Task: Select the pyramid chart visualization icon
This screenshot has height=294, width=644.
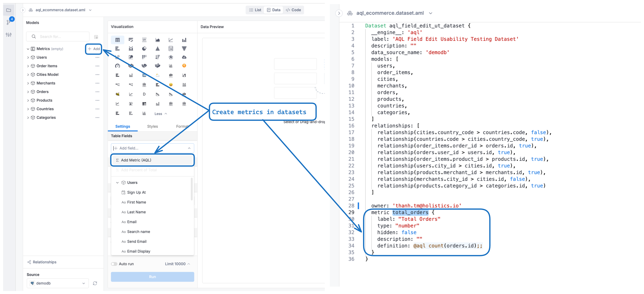Action: coord(158,49)
